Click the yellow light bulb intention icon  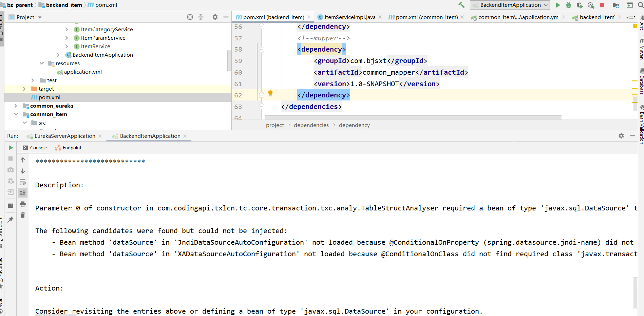[270, 93]
